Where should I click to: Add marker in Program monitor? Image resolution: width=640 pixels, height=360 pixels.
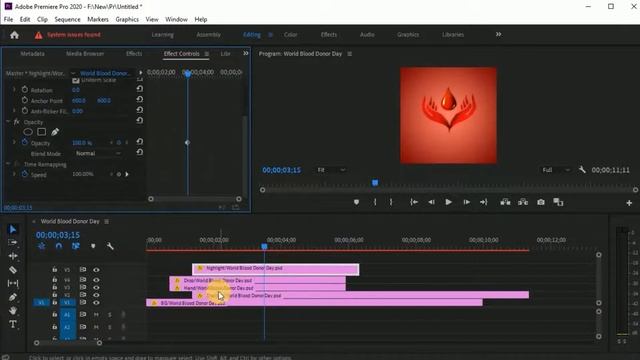pos(356,202)
